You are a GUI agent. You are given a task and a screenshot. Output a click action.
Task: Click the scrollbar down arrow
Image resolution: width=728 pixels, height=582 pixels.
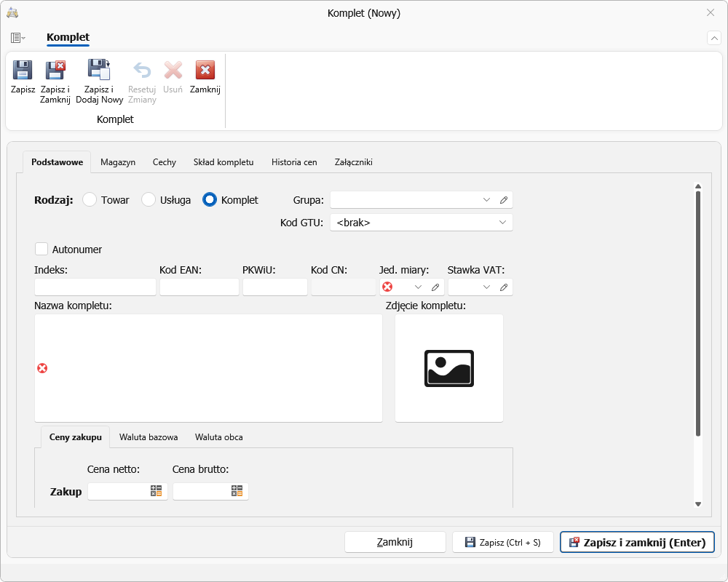click(x=698, y=504)
